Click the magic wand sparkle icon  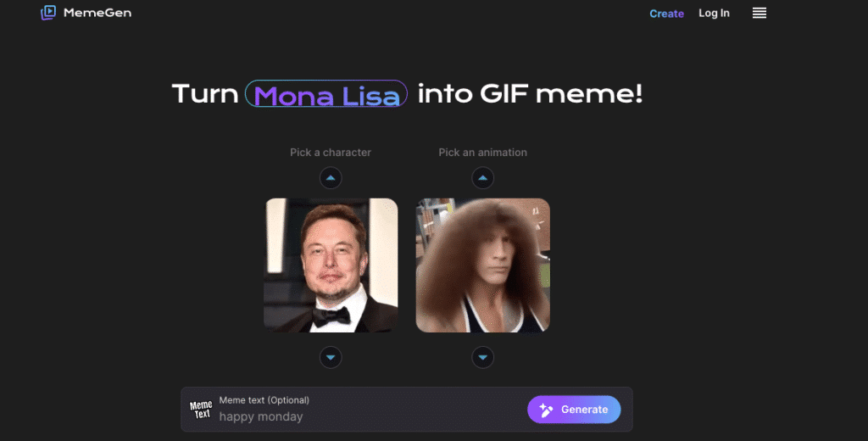point(546,410)
